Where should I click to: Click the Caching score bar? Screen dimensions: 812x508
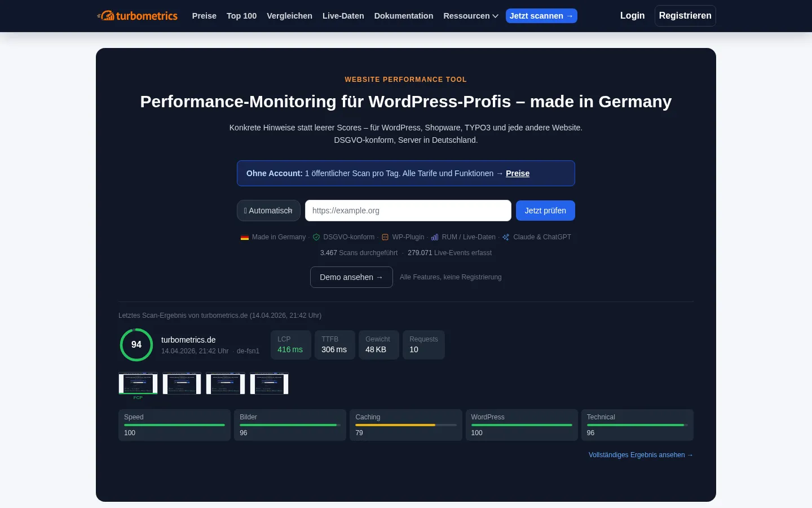tap(406, 425)
